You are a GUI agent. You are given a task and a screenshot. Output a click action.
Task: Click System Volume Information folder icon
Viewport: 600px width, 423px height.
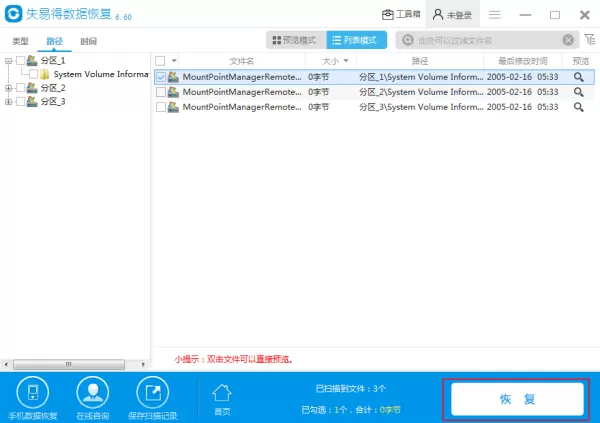click(45, 74)
